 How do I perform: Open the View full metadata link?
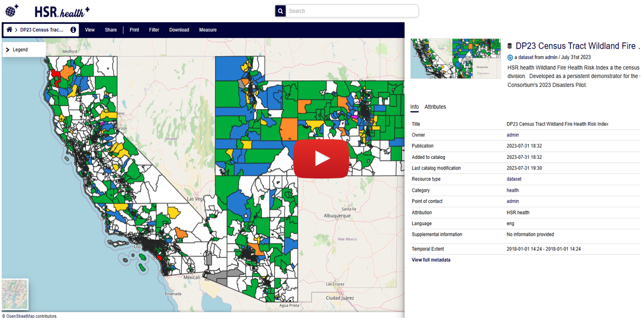[431, 260]
